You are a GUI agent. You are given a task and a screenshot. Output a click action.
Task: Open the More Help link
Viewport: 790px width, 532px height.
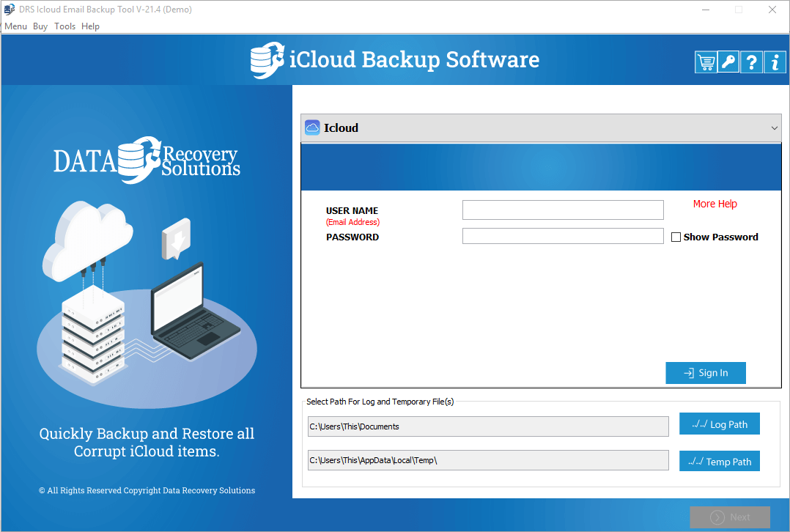715,204
